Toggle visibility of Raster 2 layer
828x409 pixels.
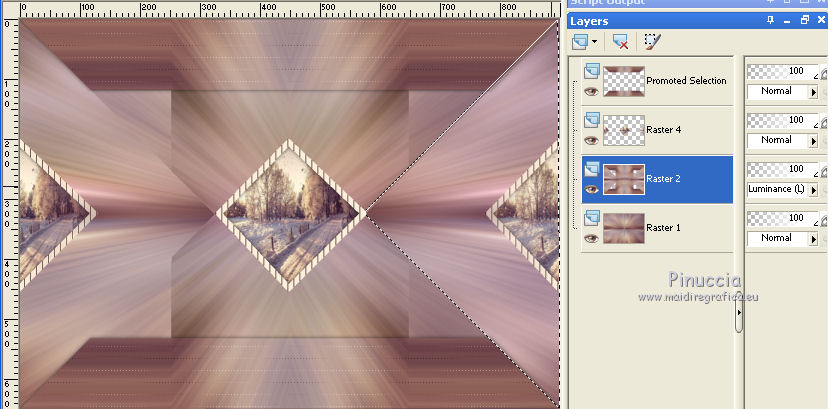click(x=591, y=189)
